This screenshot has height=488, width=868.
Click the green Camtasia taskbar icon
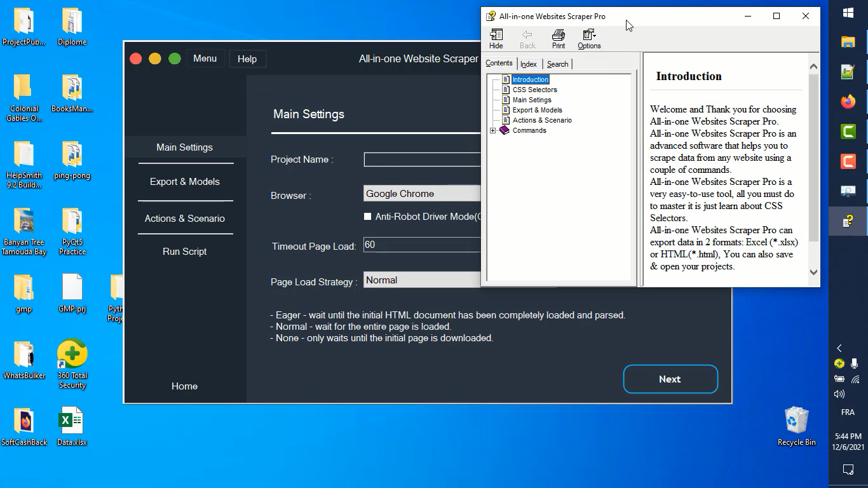pyautogui.click(x=848, y=132)
